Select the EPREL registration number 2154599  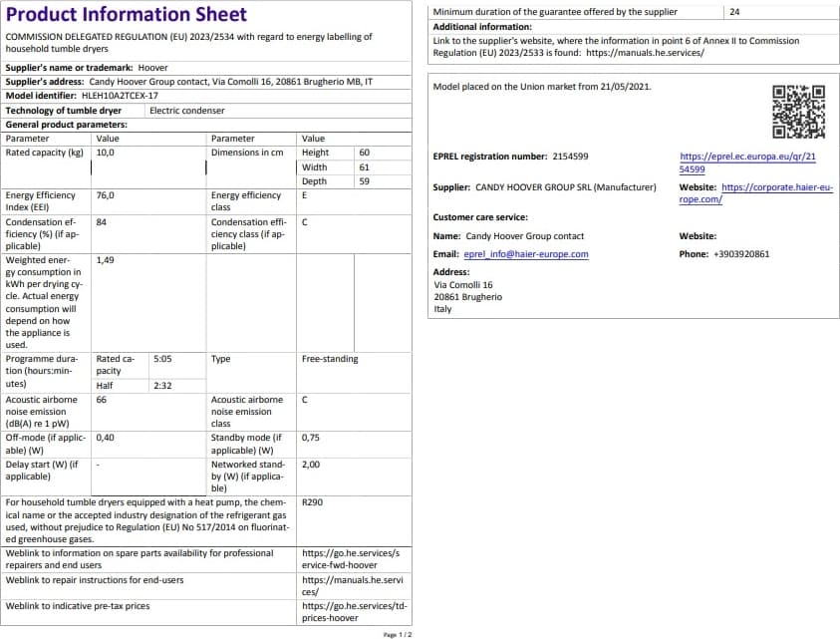[x=570, y=157]
